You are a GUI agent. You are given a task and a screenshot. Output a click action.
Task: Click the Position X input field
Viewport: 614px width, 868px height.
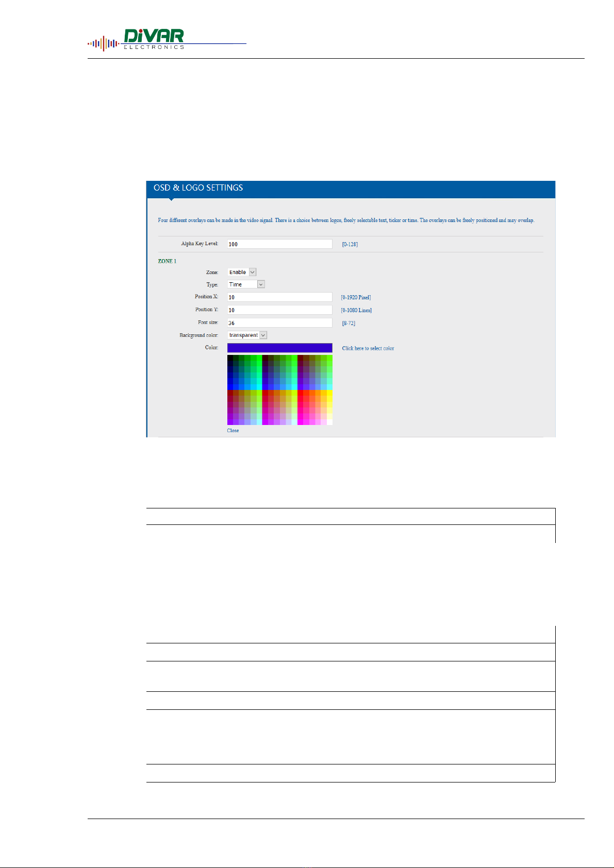tap(279, 297)
